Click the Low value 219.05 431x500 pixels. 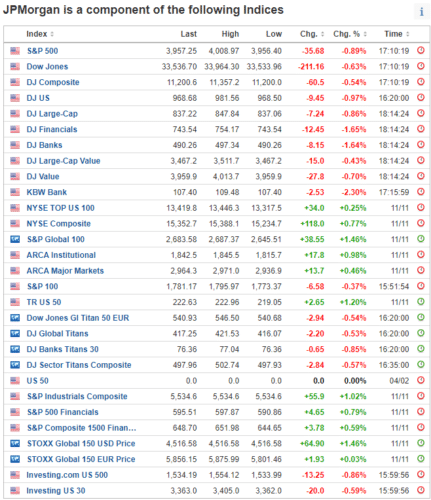click(269, 302)
